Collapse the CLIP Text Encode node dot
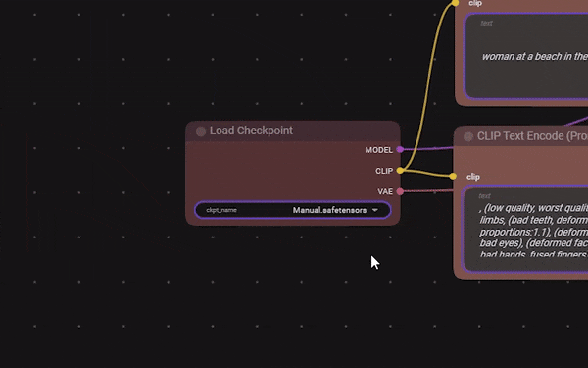The height and width of the screenshot is (368, 588). click(x=468, y=136)
